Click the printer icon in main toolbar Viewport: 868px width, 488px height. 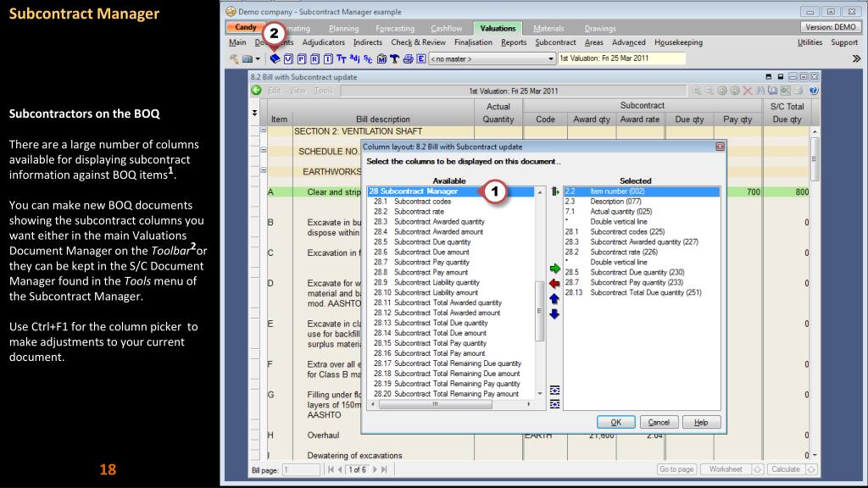408,58
